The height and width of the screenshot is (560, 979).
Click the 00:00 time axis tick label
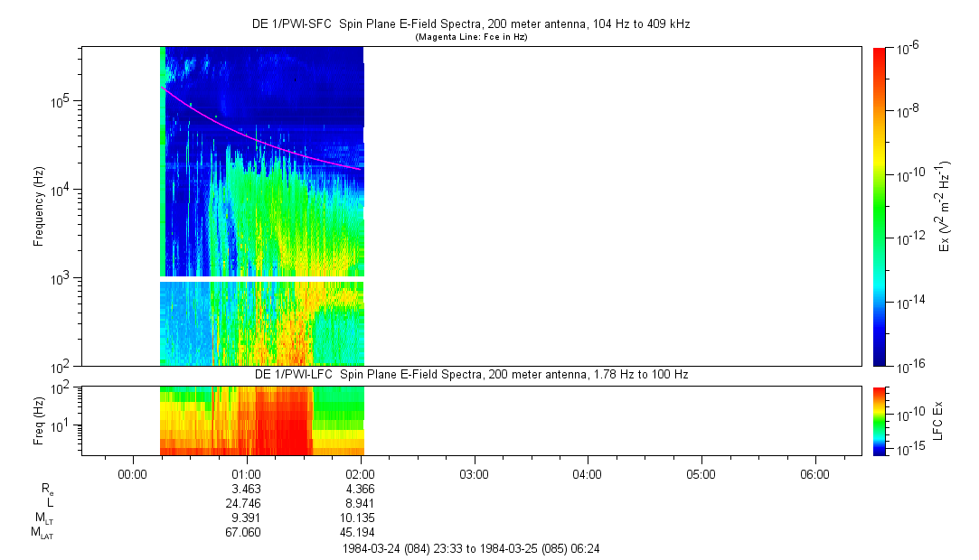pyautogui.click(x=133, y=473)
